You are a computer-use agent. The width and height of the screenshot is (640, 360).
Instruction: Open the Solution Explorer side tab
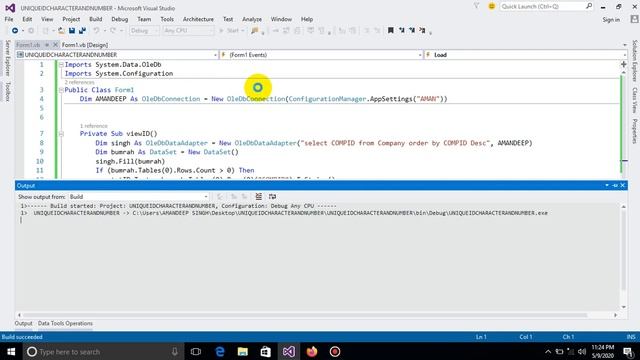click(x=635, y=61)
